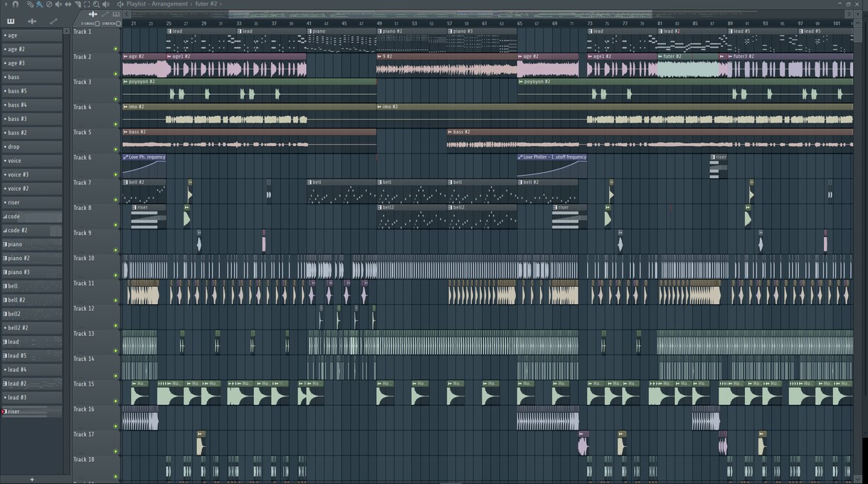Select 'code #2' in the picker list
This screenshot has width=868, height=484.
[x=31, y=231]
